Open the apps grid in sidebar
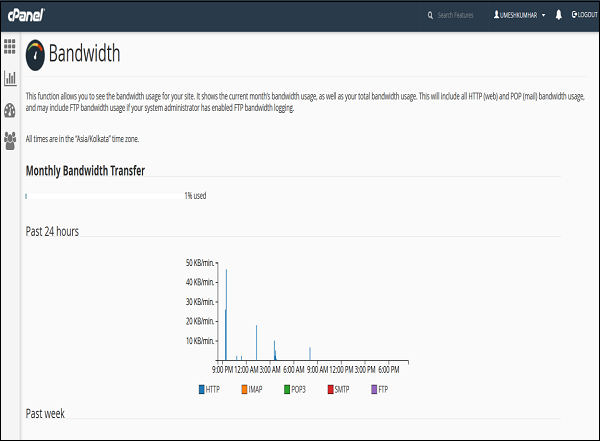 pyautogui.click(x=10, y=46)
